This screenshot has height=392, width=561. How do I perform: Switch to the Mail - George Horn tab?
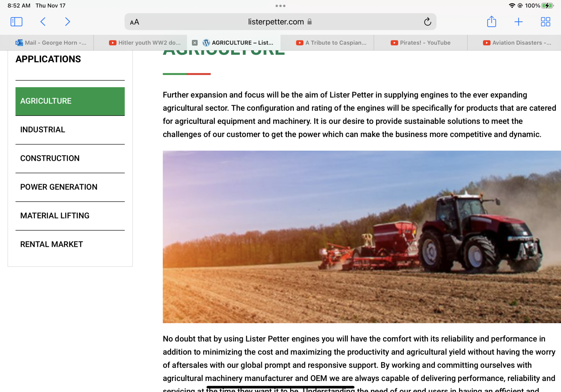(47, 43)
